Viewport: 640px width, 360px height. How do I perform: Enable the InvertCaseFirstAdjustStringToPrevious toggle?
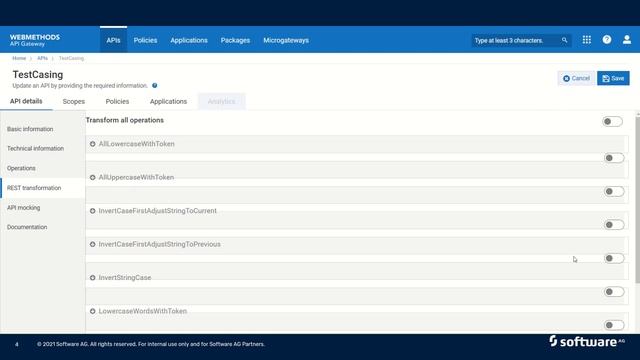614,258
